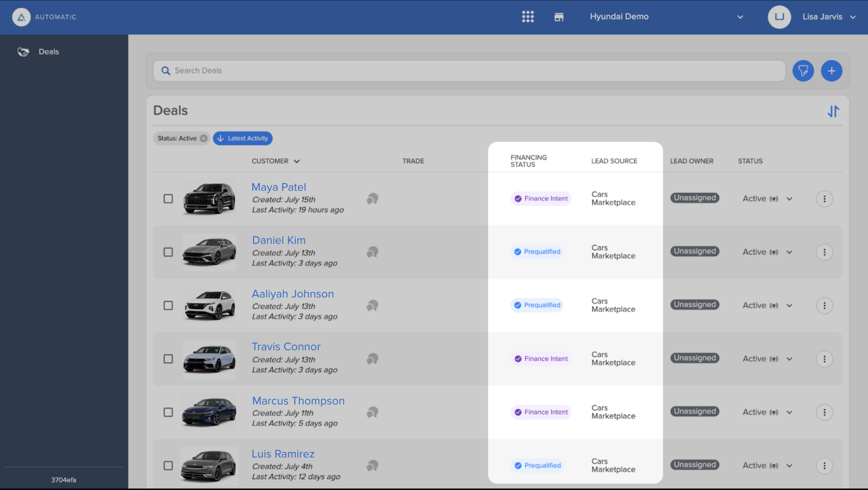Focus the Search Deals field

pyautogui.click(x=469, y=70)
